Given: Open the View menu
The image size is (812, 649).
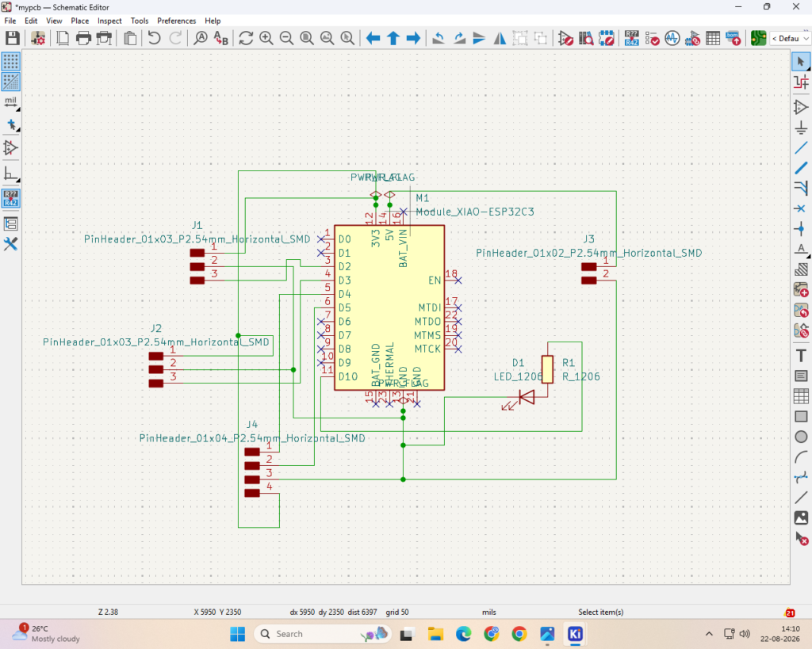Looking at the screenshot, I should (x=54, y=21).
